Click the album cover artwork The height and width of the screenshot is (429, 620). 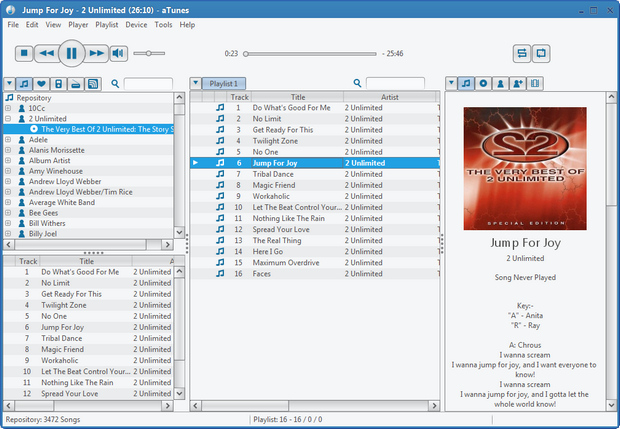[x=525, y=168]
